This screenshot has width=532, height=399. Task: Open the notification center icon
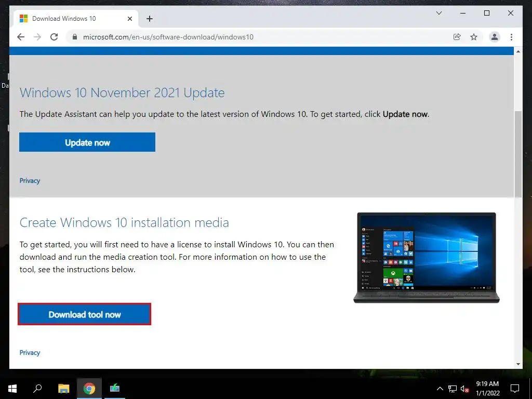515,389
